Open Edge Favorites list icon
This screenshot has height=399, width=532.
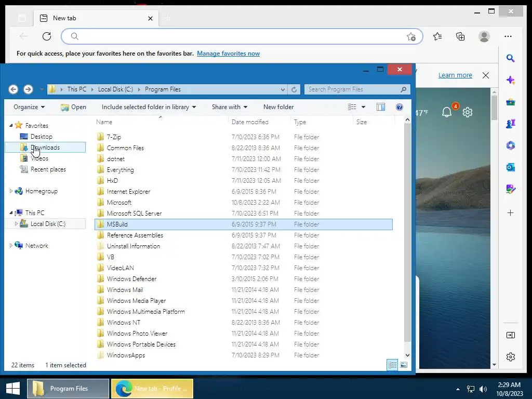[x=437, y=36]
